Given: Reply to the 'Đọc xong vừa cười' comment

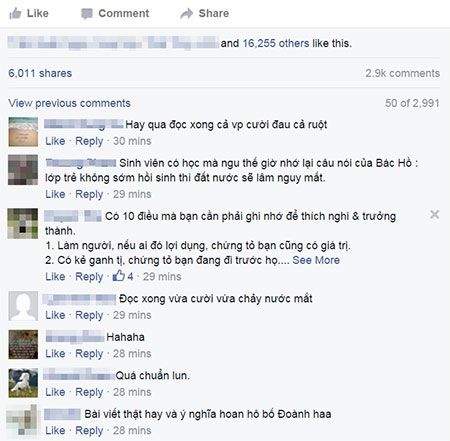Looking at the screenshot, I should point(89,315).
